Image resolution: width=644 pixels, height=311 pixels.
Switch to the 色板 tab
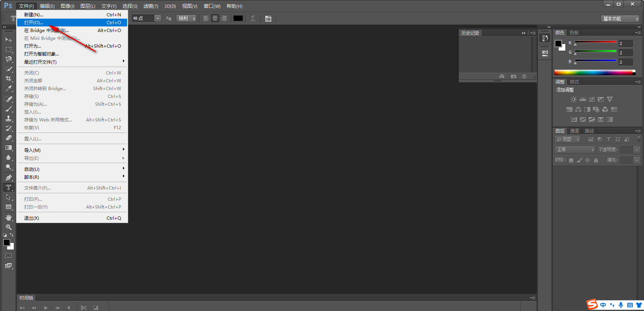pyautogui.click(x=574, y=33)
